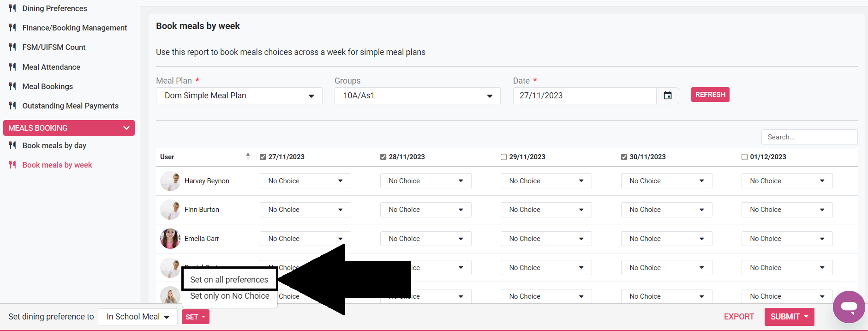Click the EXPORT link

pos(739,317)
